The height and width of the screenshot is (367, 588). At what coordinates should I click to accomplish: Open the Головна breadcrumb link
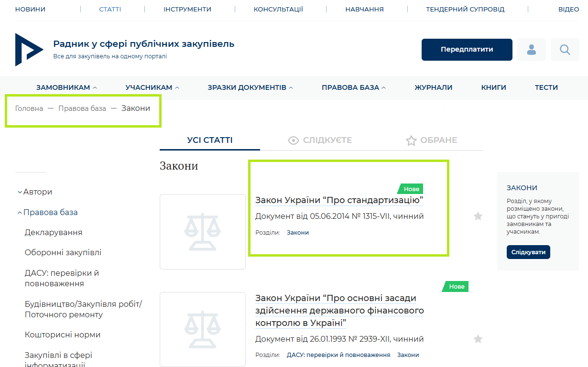pyautogui.click(x=29, y=108)
